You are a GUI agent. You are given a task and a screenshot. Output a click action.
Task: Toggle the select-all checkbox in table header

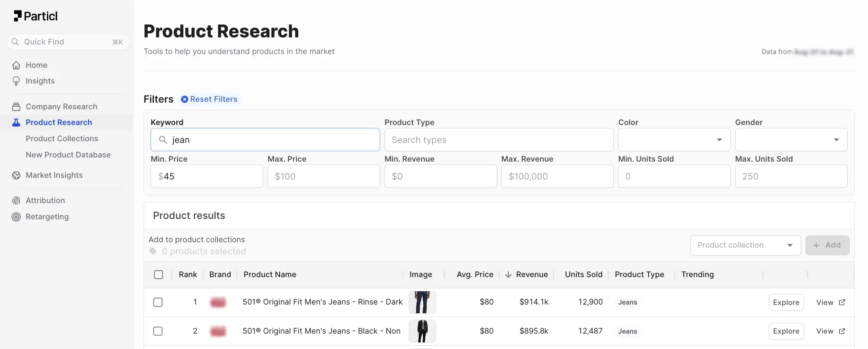(158, 275)
